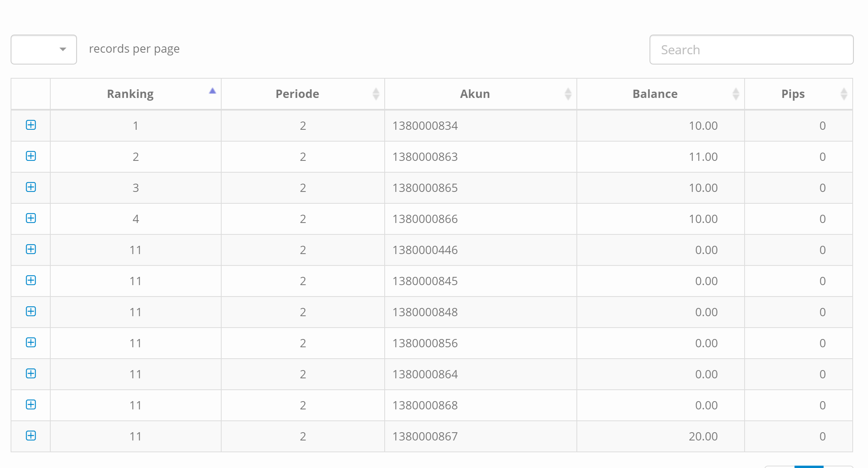Click plus icon beside account 1380000845
868x468 pixels.
pos(31,280)
